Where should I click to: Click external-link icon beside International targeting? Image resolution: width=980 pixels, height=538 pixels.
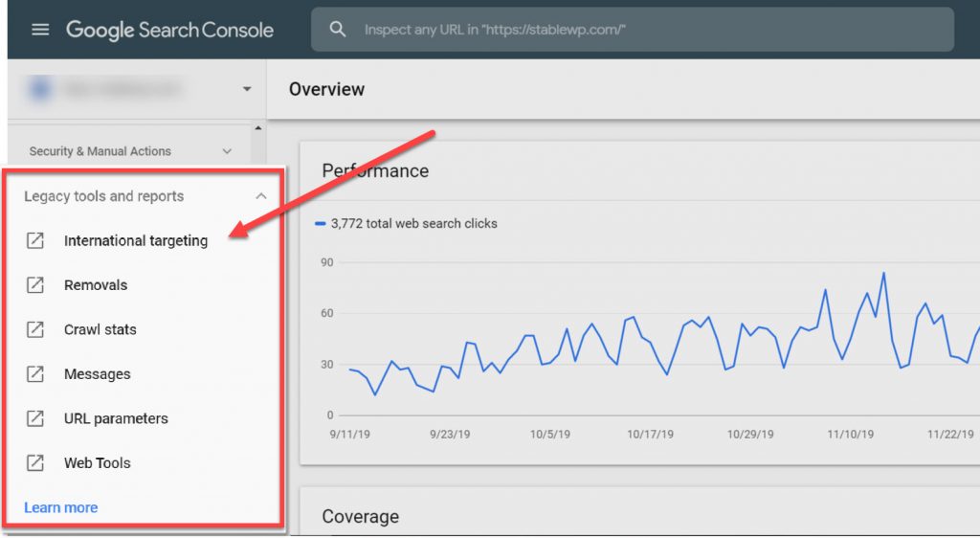[x=35, y=240]
